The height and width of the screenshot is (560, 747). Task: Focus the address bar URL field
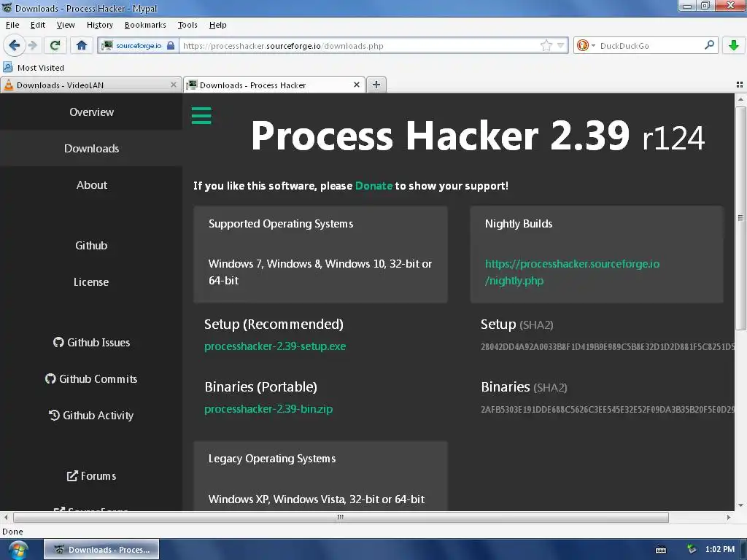[x=360, y=46]
